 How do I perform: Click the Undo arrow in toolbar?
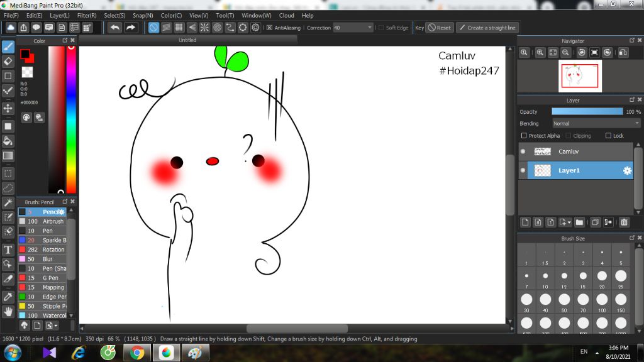(115, 28)
